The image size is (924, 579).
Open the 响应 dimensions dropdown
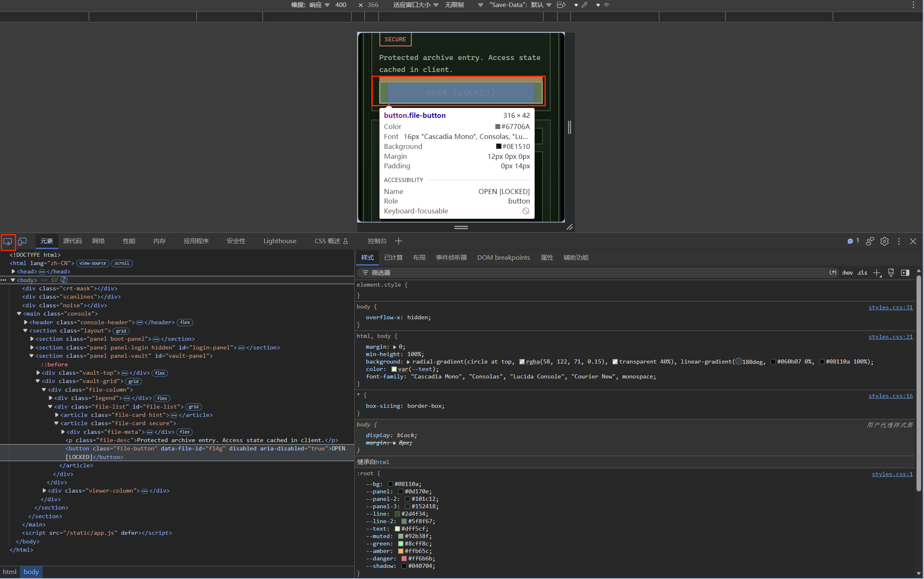coord(319,5)
